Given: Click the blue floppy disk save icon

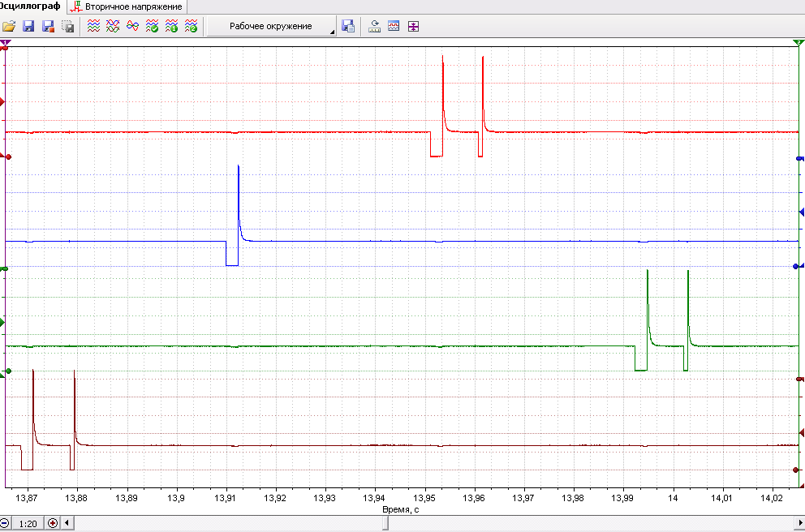Looking at the screenshot, I should pyautogui.click(x=28, y=26).
